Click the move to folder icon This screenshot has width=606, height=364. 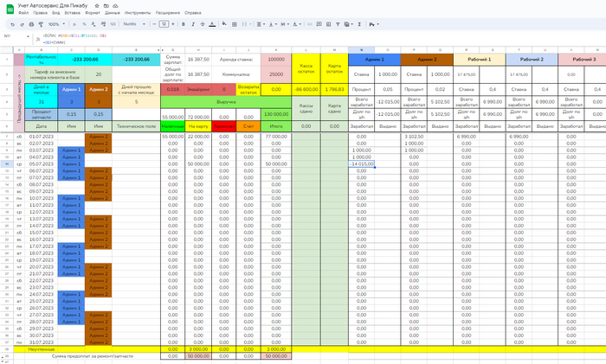106,6
